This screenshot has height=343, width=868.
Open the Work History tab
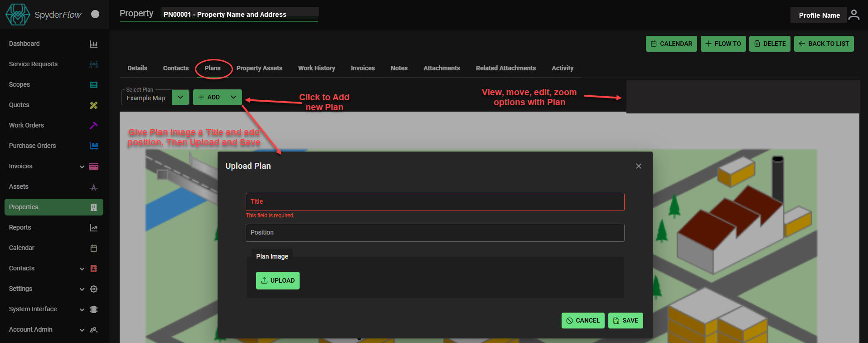tap(316, 68)
